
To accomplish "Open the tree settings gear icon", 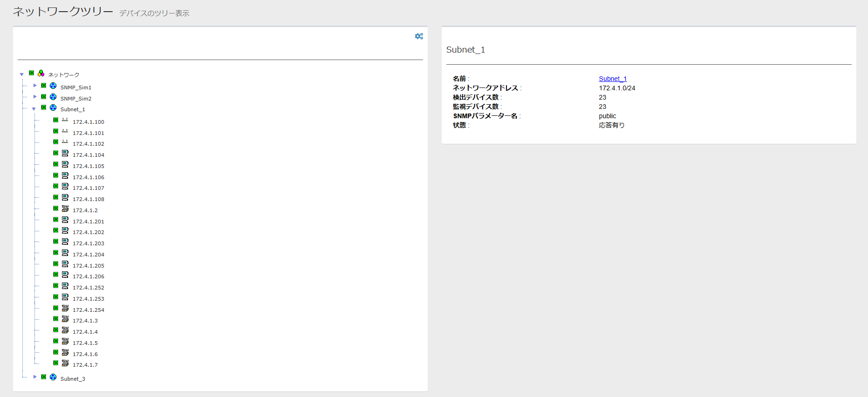I will (x=419, y=36).
